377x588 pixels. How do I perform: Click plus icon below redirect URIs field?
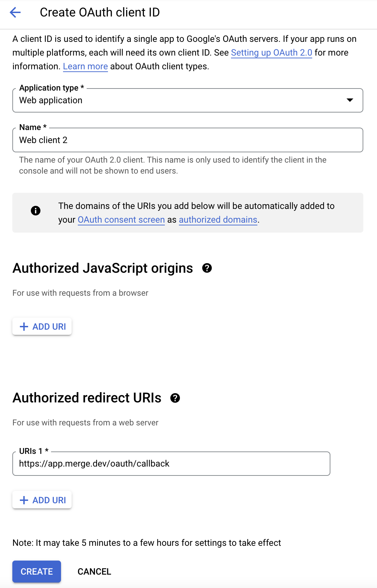point(24,500)
